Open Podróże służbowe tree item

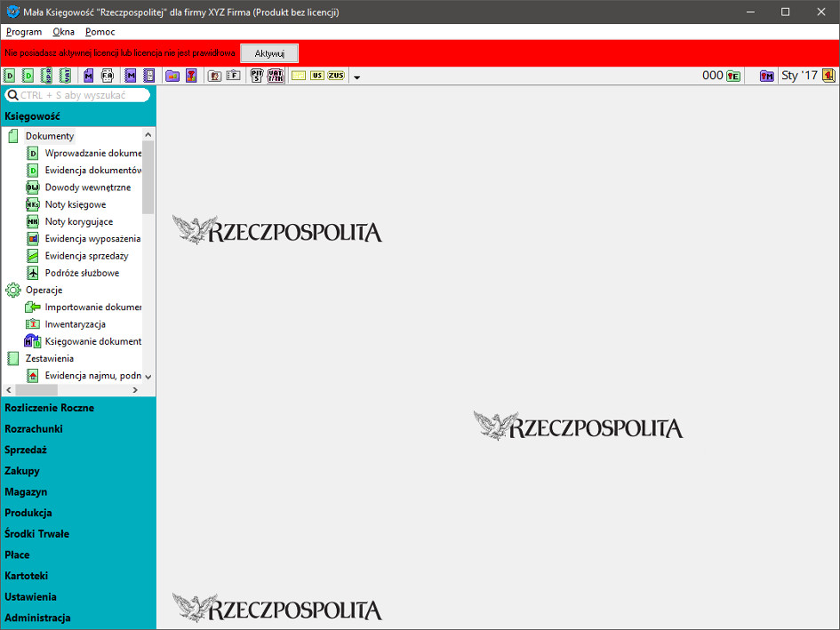coord(82,273)
